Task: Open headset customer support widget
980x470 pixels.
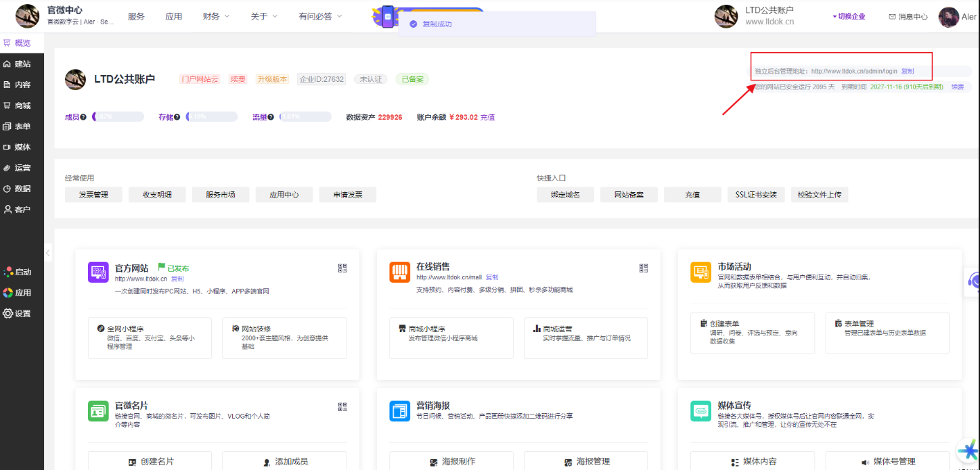Action: pyautogui.click(x=973, y=280)
